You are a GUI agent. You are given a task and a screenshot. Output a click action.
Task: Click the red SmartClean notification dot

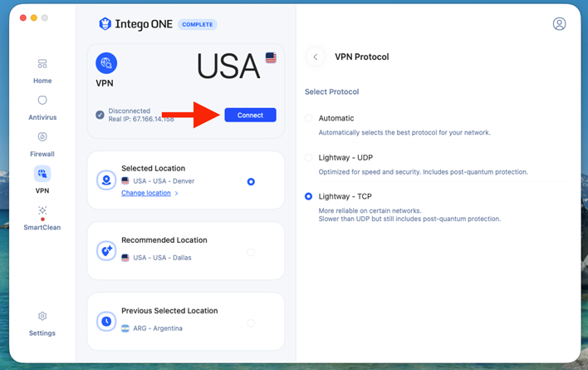(x=42, y=220)
